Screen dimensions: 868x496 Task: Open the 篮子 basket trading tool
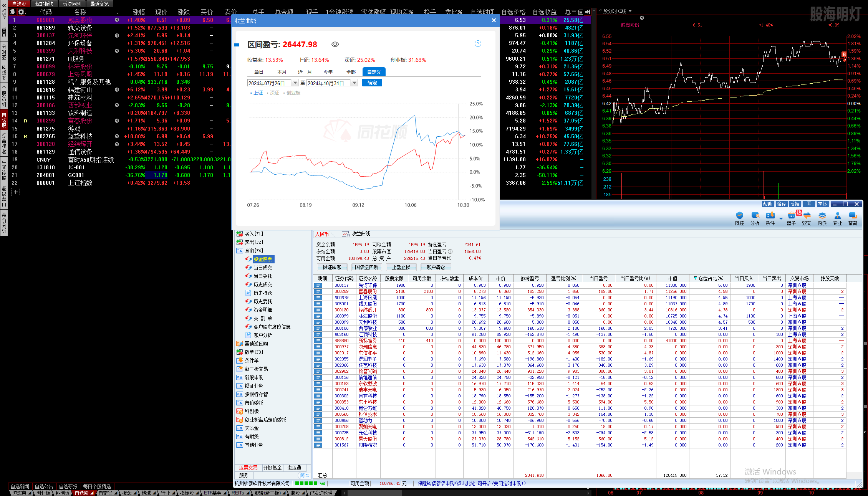coord(791,218)
